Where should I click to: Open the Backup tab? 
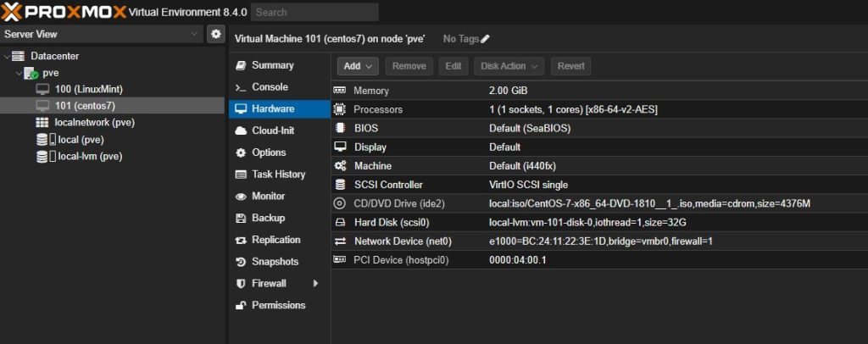tap(279, 218)
